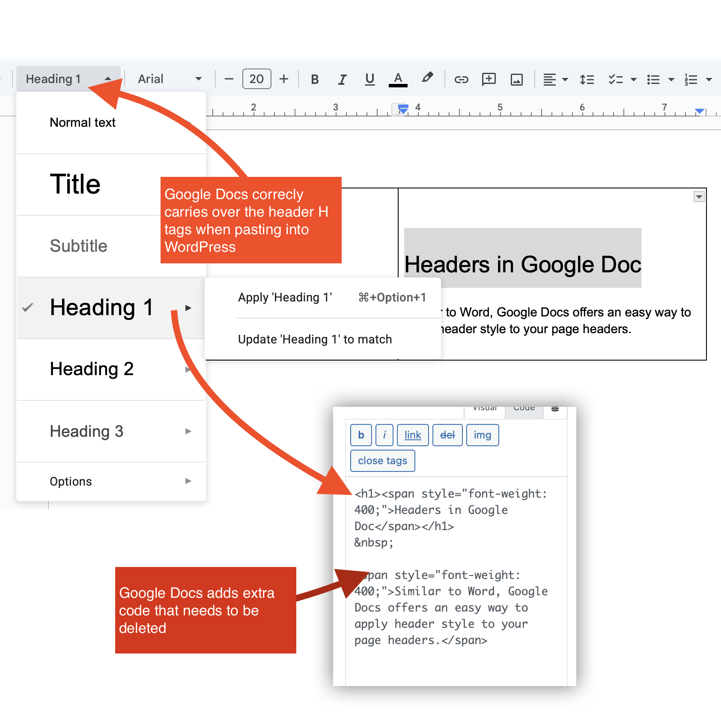721x728 pixels.
Task: Click the toolbar toggle icon beside Code tab
Action: 555,410
